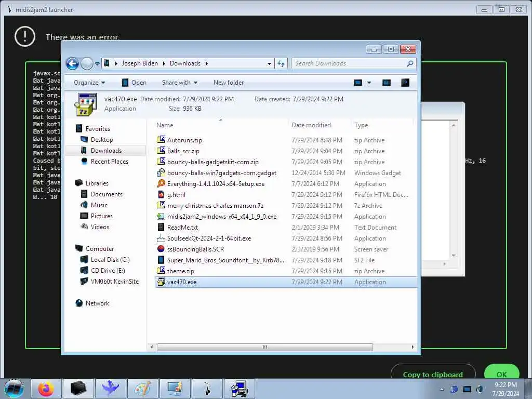The image size is (532, 399).
Task: Open Local Disk (C:)
Action: (110, 260)
